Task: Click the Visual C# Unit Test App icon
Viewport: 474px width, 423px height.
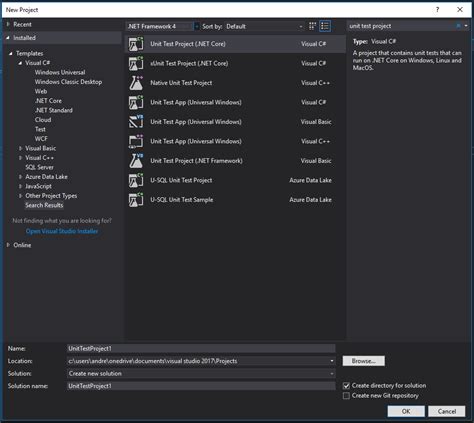Action: [x=136, y=102]
